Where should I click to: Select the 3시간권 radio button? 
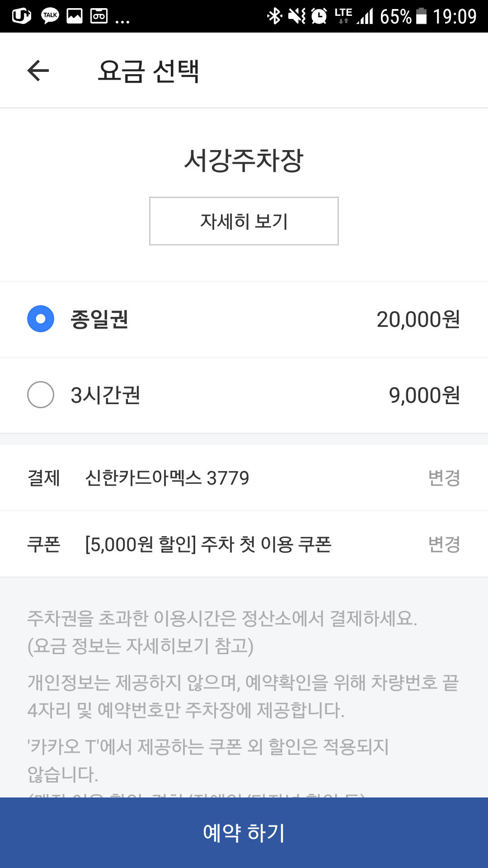point(41,395)
